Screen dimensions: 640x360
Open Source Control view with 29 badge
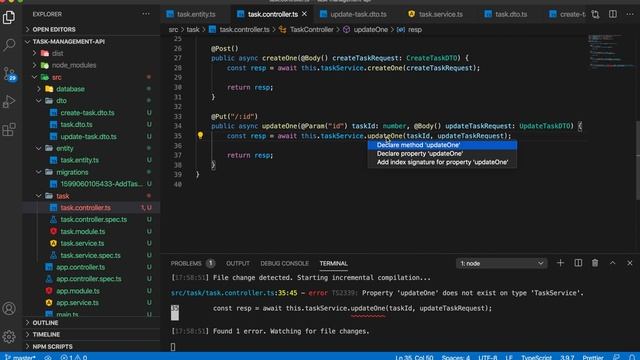9,74
